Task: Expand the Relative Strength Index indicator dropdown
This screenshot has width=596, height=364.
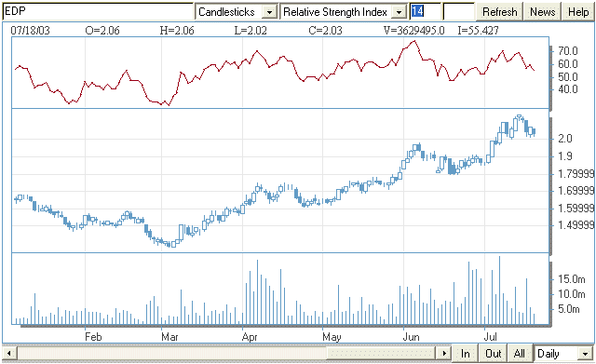Action: point(399,12)
